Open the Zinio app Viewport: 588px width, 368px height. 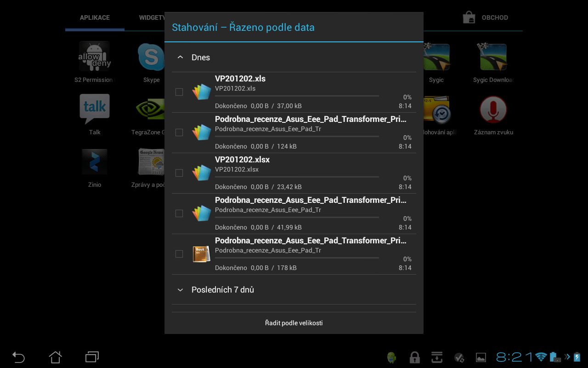[95, 161]
